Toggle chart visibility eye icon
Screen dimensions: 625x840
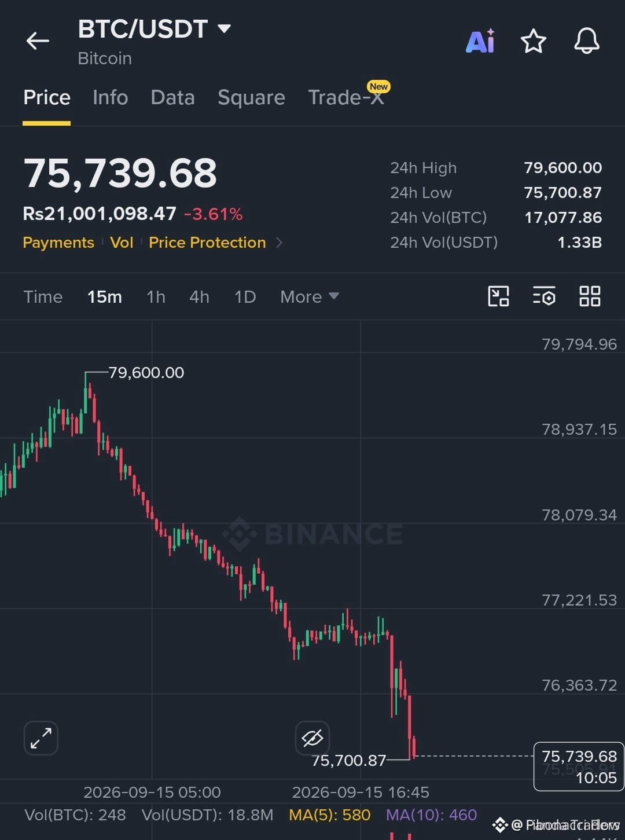point(312,738)
